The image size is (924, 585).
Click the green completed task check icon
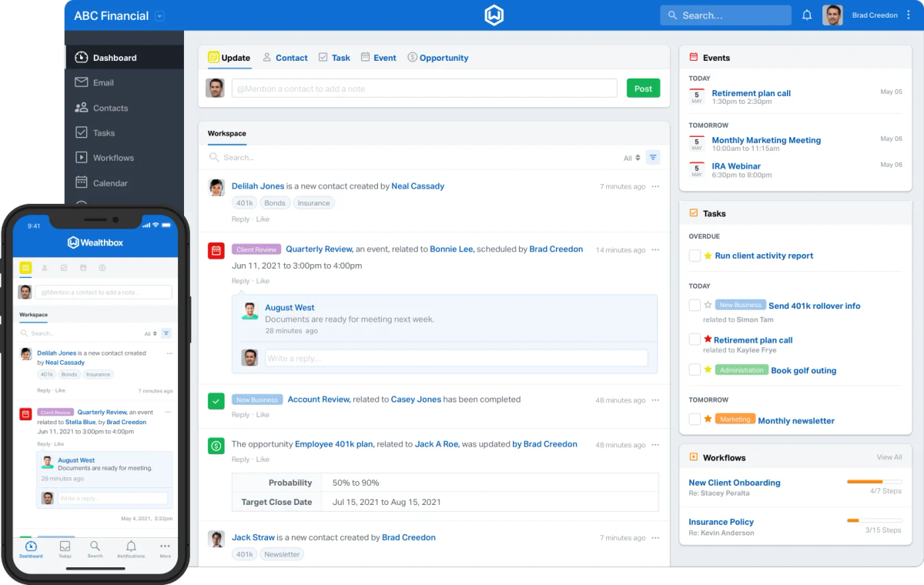pyautogui.click(x=216, y=400)
